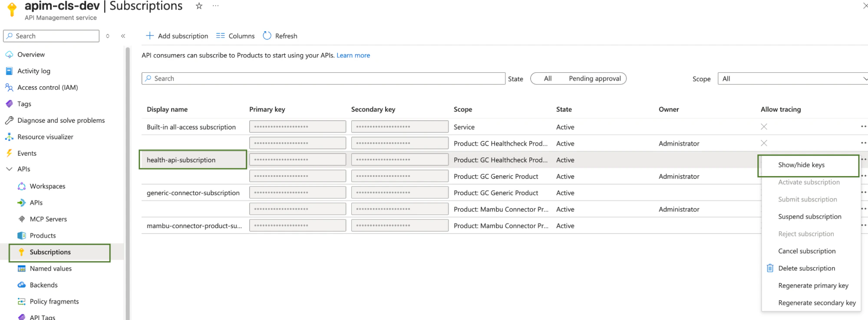Focus the subscriptions Search field

click(323, 78)
